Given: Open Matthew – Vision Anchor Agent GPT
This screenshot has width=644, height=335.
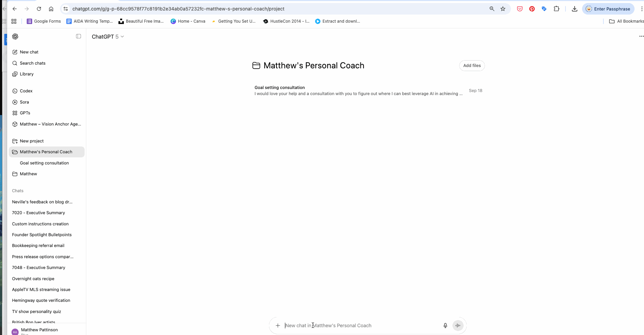Looking at the screenshot, I should 47,124.
